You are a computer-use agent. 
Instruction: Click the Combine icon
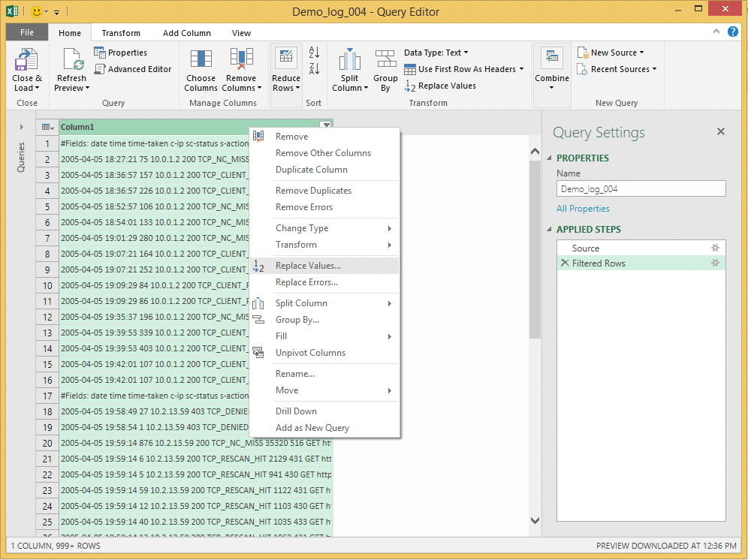pyautogui.click(x=552, y=57)
